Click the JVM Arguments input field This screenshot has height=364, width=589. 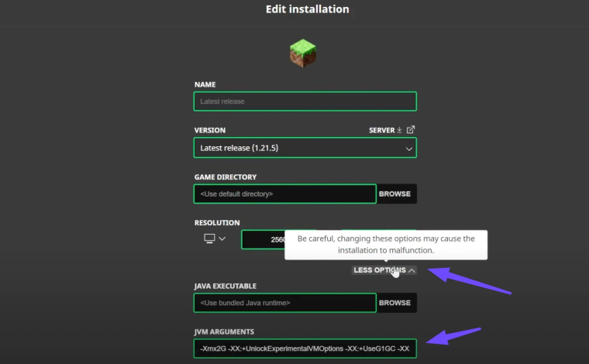pyautogui.click(x=305, y=349)
